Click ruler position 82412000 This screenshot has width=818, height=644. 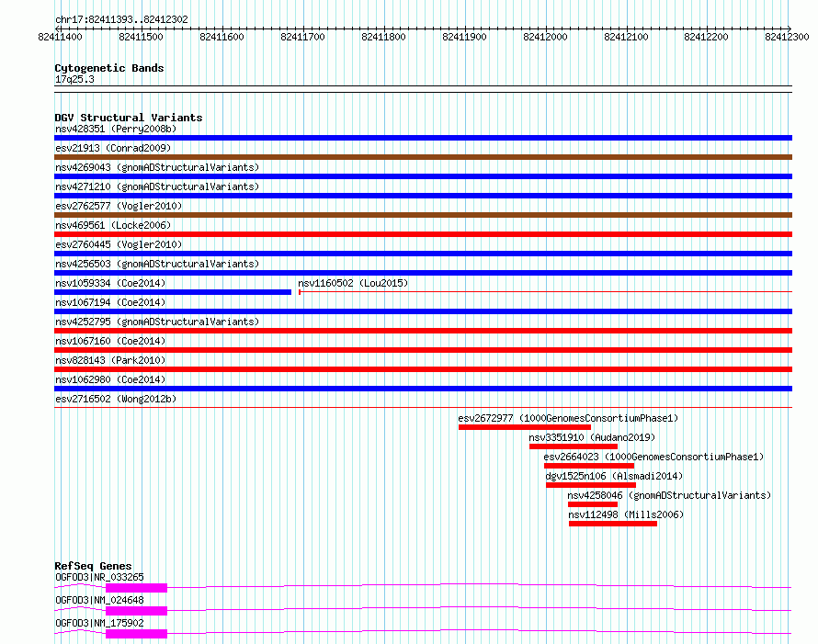[x=545, y=37]
